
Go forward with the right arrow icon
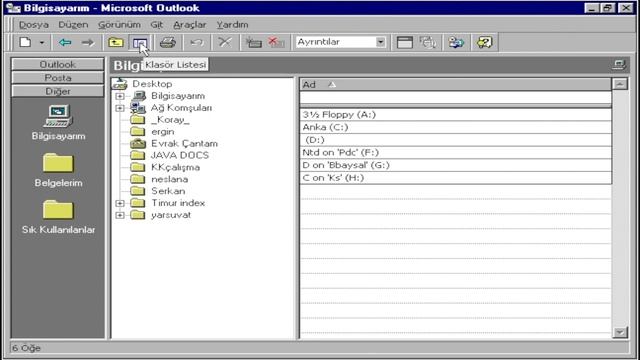point(87,42)
